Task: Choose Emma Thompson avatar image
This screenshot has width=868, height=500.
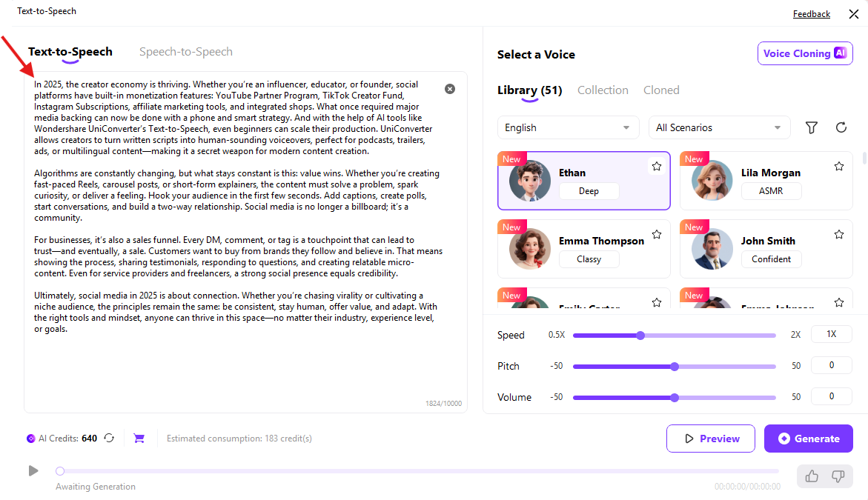Action: coord(530,249)
